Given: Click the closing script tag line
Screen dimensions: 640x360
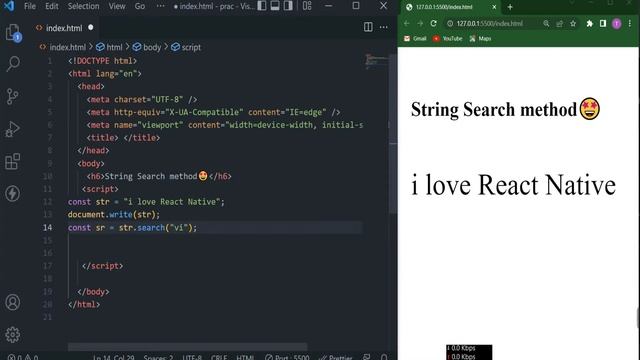Looking at the screenshot, I should point(102,266).
